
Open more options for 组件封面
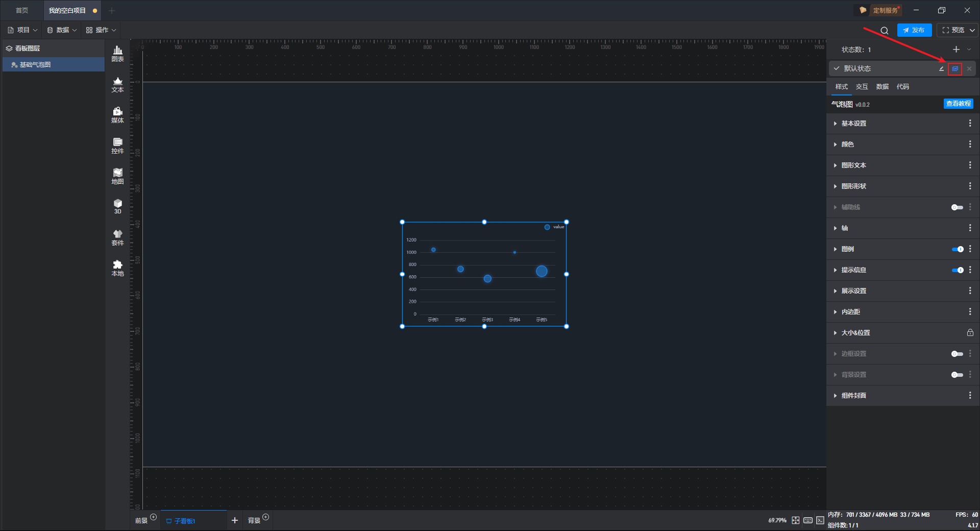[x=970, y=396]
